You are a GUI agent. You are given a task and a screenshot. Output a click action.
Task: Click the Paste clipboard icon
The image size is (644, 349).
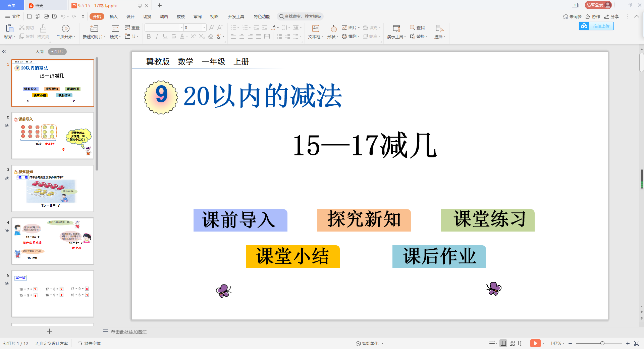(x=9, y=29)
